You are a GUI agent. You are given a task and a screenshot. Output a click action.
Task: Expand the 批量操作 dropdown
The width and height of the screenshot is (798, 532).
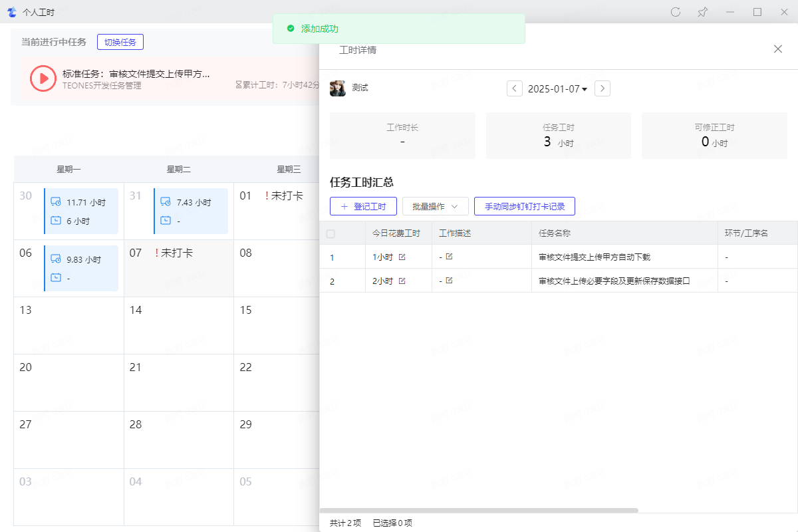436,207
